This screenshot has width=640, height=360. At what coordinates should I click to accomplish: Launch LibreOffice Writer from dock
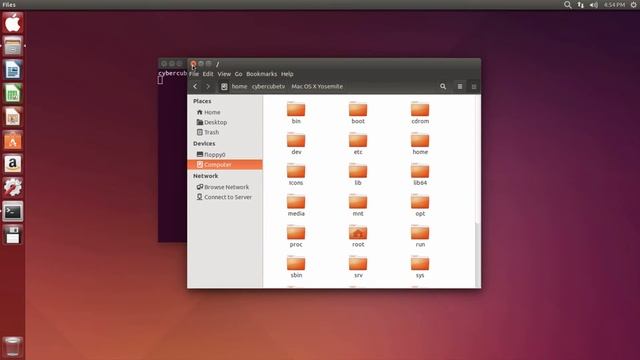click(x=13, y=69)
